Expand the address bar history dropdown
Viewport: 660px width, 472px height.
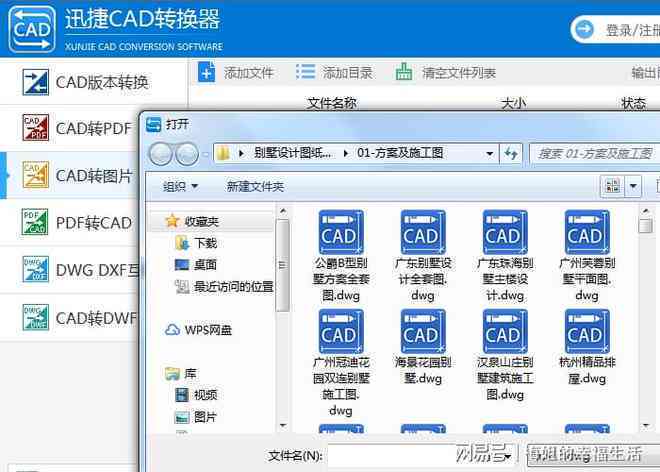[489, 154]
